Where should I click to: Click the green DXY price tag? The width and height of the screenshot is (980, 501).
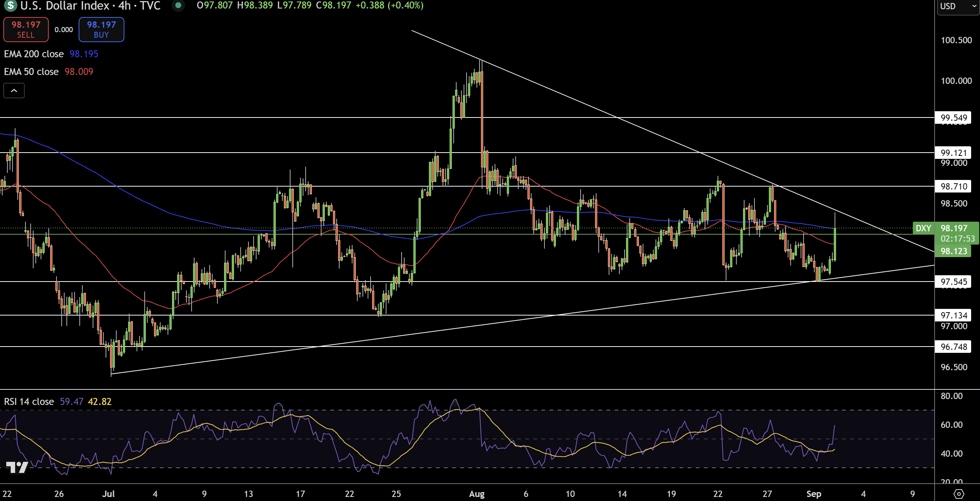(923, 228)
